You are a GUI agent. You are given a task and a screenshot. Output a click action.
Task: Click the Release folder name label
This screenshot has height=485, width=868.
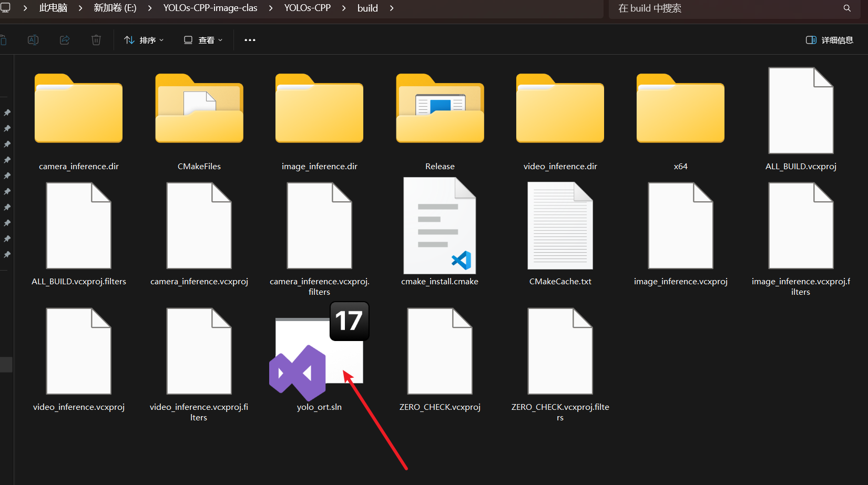click(440, 167)
